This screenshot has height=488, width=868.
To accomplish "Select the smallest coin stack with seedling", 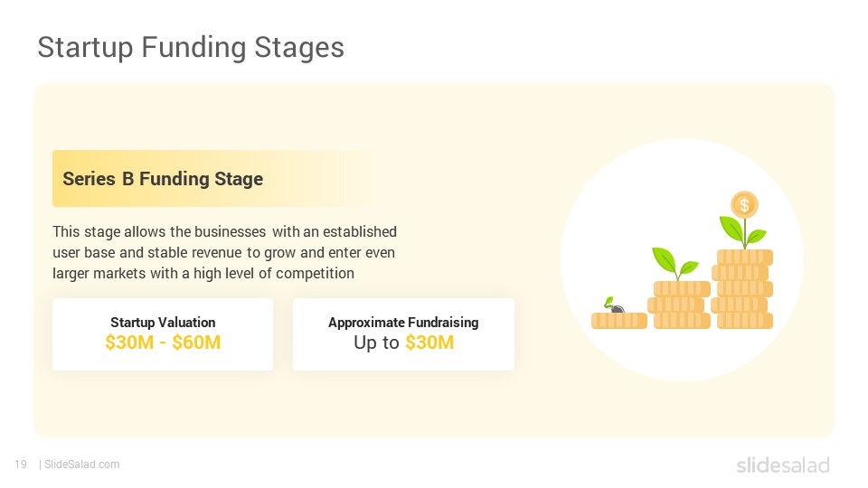I will pos(618,320).
